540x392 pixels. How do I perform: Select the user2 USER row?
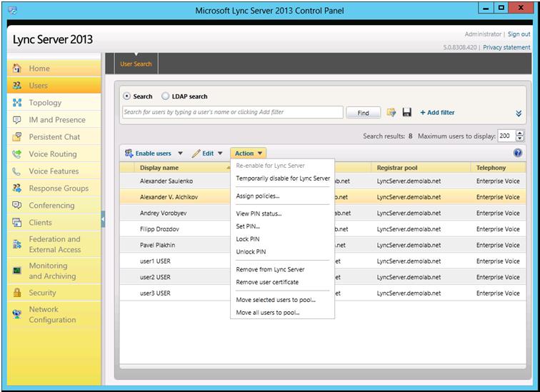[323, 277]
